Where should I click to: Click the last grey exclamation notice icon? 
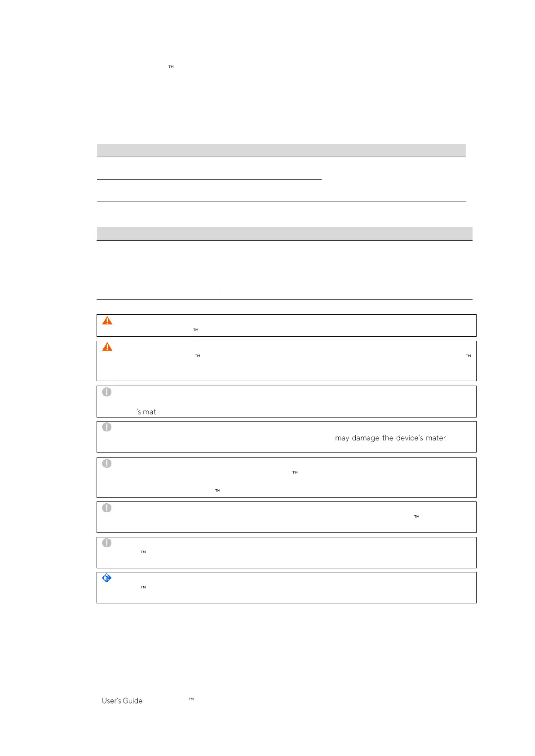(x=107, y=543)
